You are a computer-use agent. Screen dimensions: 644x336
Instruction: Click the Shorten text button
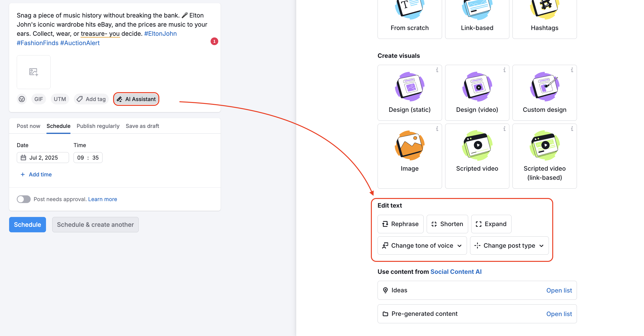447,224
